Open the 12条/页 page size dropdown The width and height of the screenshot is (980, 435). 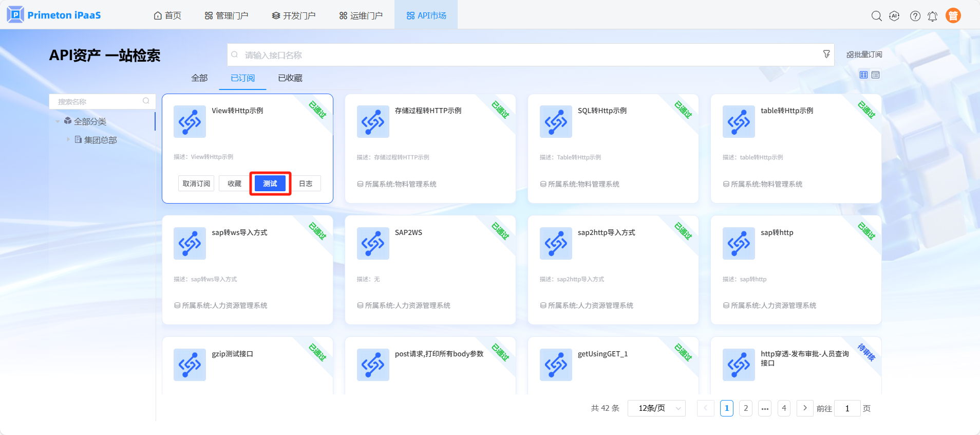656,408
